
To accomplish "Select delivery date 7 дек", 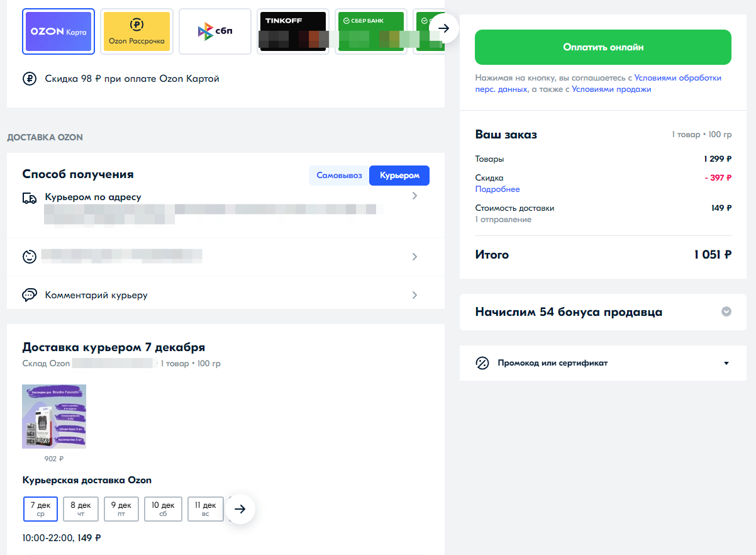I will click(x=40, y=509).
